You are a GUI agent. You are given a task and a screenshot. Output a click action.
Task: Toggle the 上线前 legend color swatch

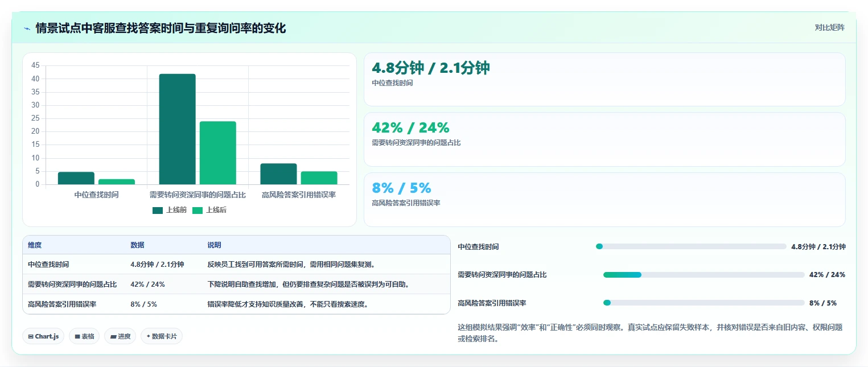coord(158,211)
